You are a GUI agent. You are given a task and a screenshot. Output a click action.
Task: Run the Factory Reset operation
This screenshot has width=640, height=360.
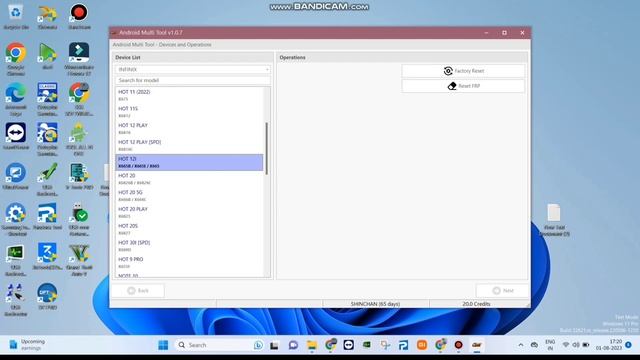click(463, 71)
